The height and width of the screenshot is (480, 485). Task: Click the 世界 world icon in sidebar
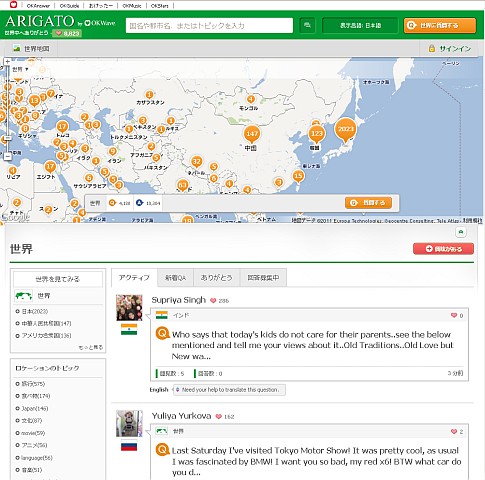[x=23, y=296]
